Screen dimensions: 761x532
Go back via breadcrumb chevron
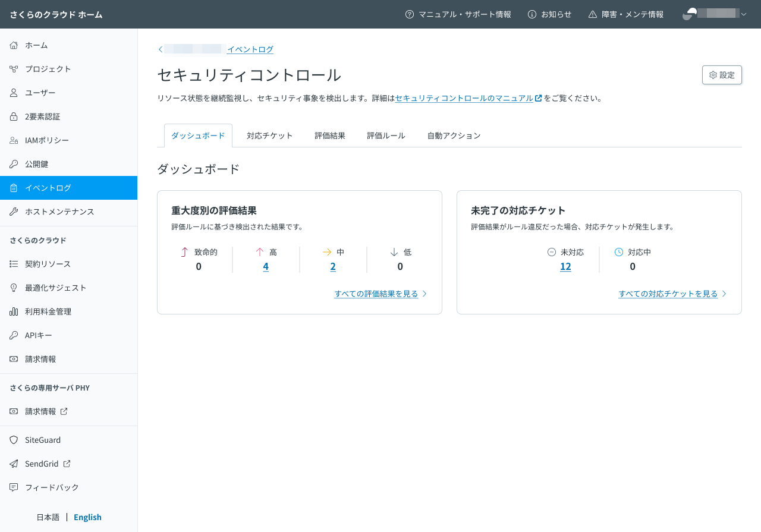(161, 49)
